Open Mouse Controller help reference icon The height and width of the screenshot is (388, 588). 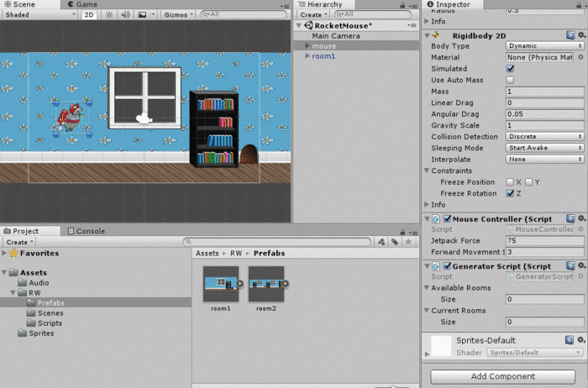[570, 218]
